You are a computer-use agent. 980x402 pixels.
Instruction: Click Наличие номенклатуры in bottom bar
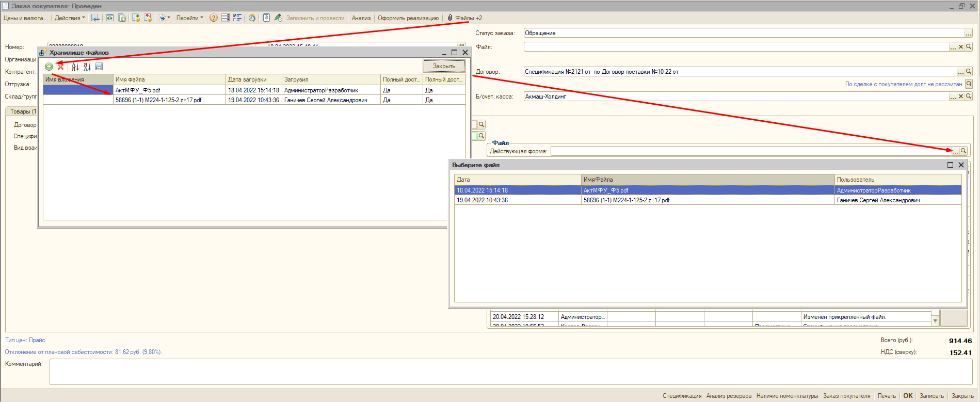pyautogui.click(x=787, y=396)
